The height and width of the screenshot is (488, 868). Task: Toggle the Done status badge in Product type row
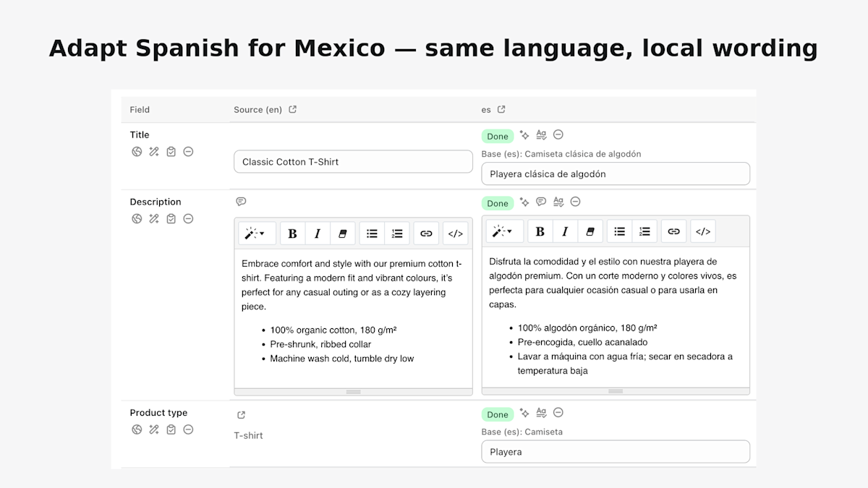pos(498,414)
